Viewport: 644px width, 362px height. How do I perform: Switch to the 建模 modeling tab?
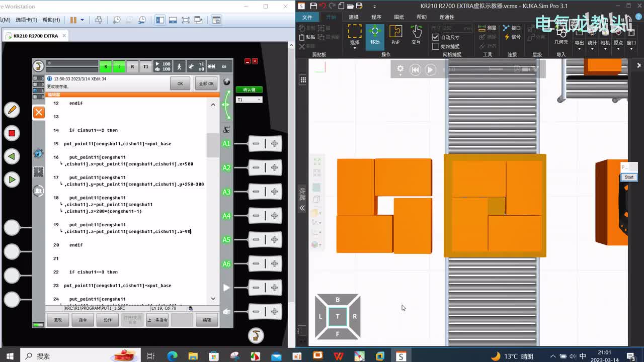[x=354, y=17]
